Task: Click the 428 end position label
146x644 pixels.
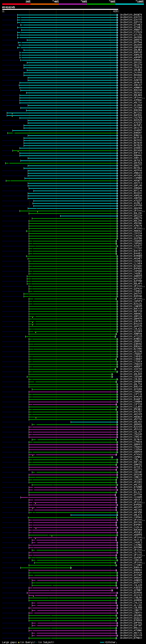Action: click(x=115, y=11)
